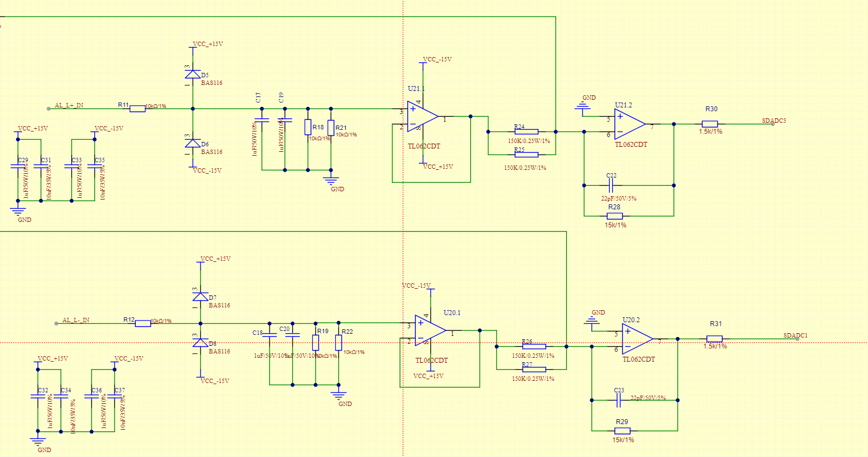
Task: Click VCC_+15V label below U20.1
Action: click(x=429, y=376)
